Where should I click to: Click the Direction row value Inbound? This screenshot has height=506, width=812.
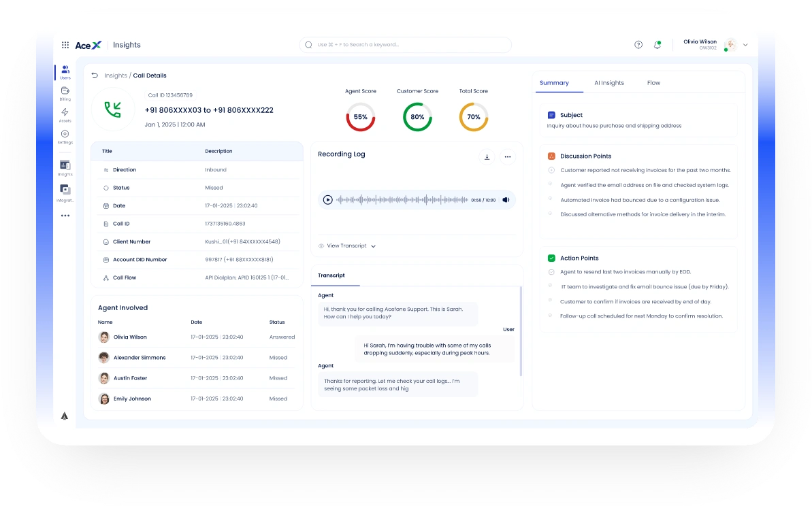216,170
